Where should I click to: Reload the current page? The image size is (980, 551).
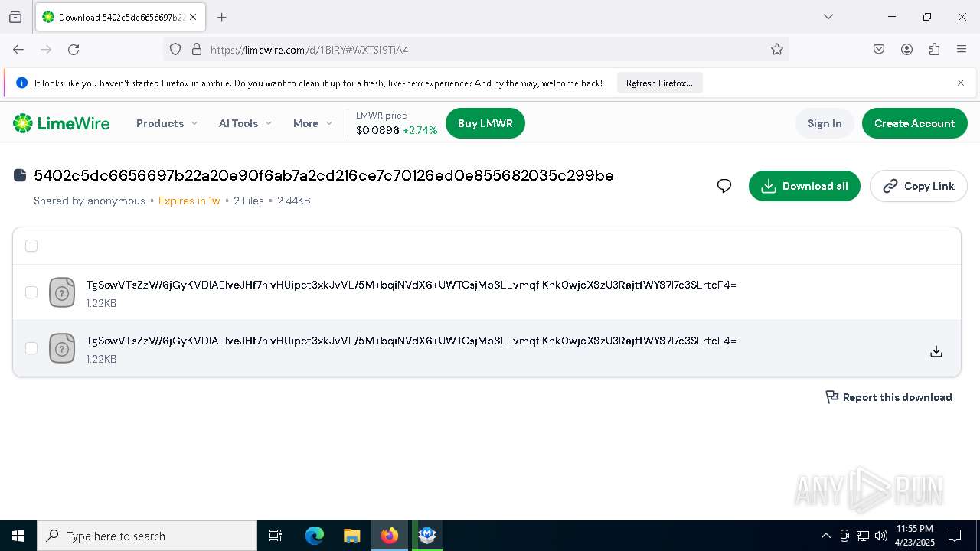[73, 49]
